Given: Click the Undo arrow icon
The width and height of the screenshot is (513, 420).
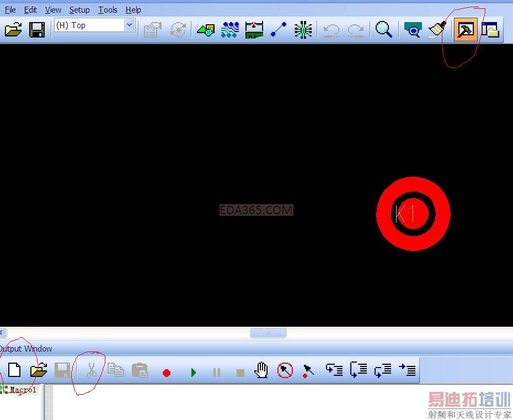Looking at the screenshot, I should 331,30.
